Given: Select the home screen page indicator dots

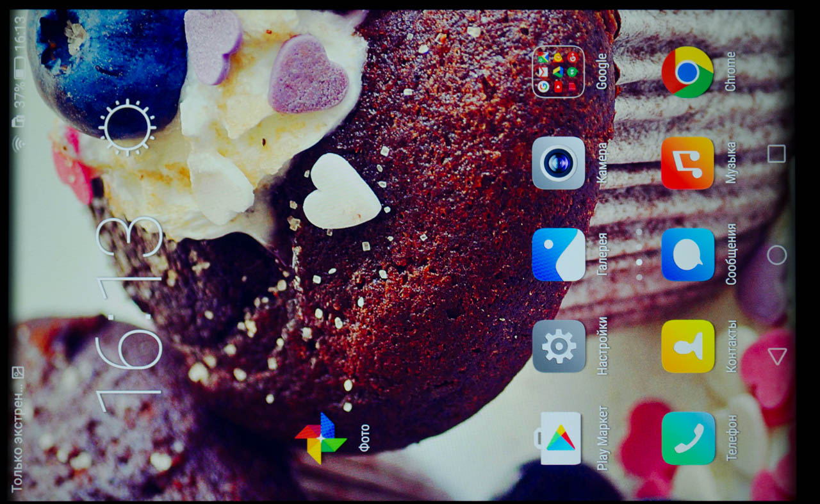Looking at the screenshot, I should [x=639, y=255].
